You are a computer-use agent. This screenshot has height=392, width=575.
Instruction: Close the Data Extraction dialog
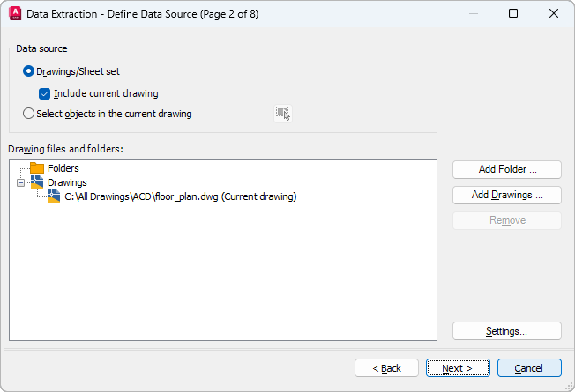554,13
